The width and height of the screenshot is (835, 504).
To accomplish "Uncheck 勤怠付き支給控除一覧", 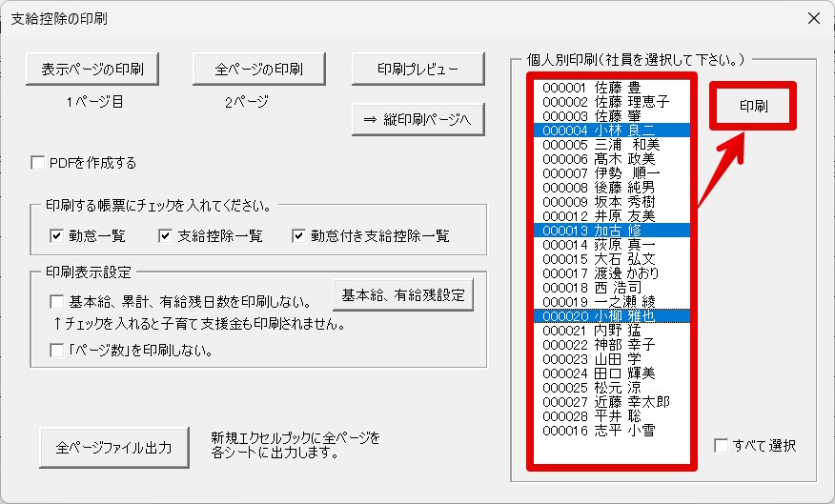I will [x=298, y=235].
